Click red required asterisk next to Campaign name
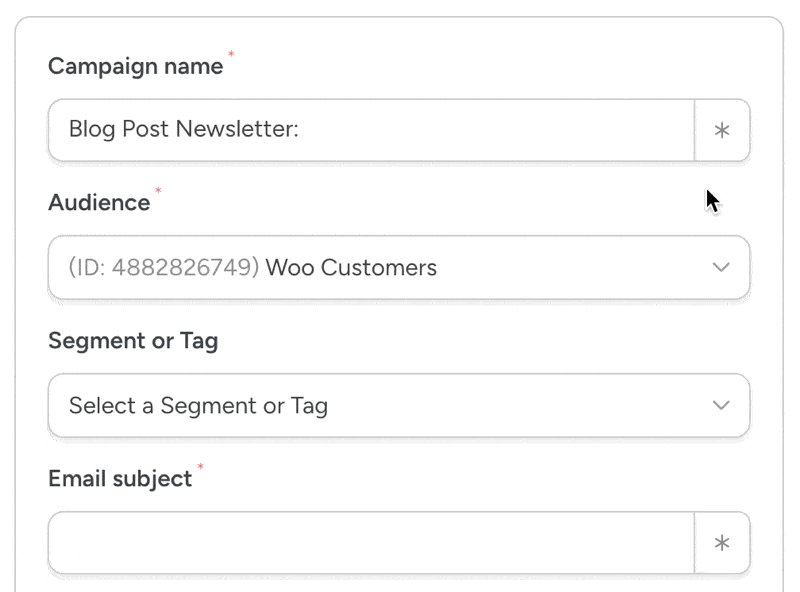The height and width of the screenshot is (592, 800). coord(232,55)
